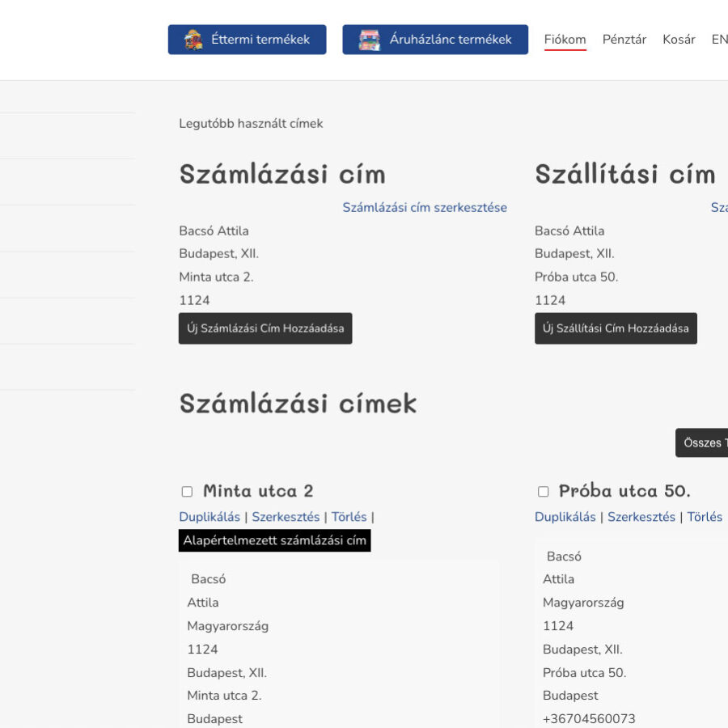Click Duplikálás under Minta utca 2
This screenshot has height=728, width=728.
(210, 517)
